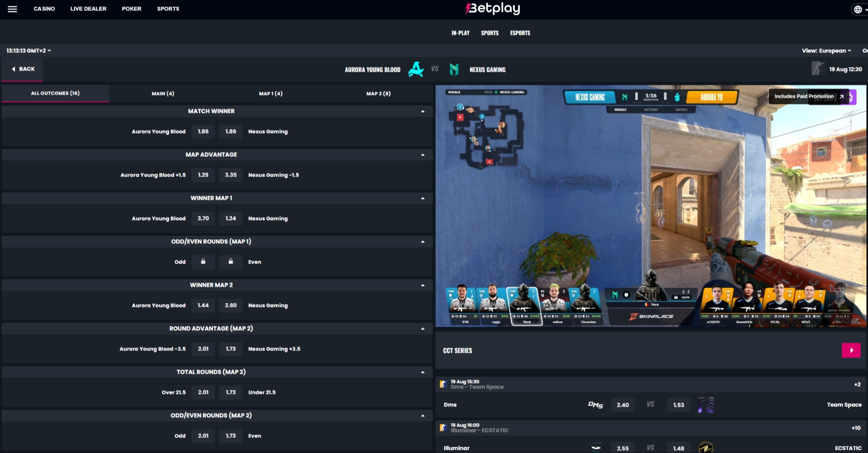Viewport: 868px width, 453px height.
Task: Collapse the Map Advantage section
Action: coord(423,155)
